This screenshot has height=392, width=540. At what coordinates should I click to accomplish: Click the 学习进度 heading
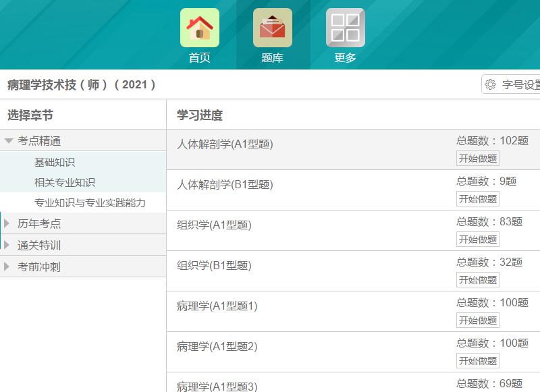[200, 115]
